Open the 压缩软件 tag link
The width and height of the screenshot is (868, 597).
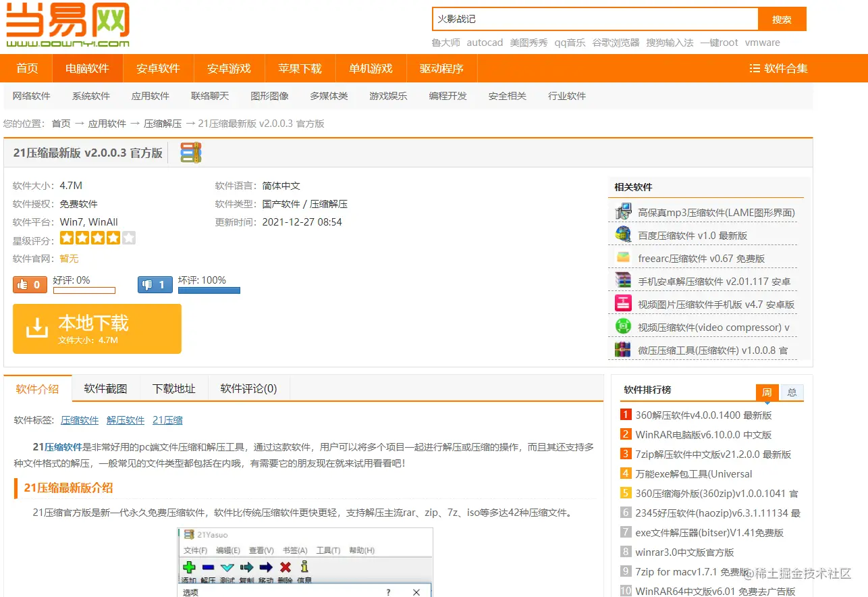pyautogui.click(x=79, y=419)
